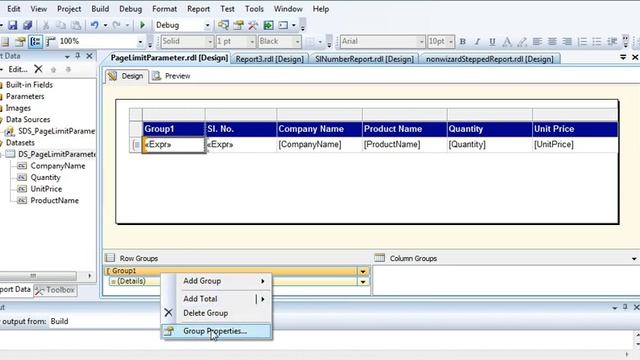Click the pin icon on Report Data panel
640x360 pixels.
tap(78, 56)
